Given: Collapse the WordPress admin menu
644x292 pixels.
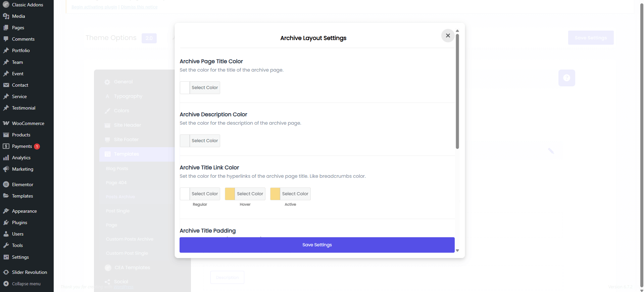Looking at the screenshot, I should click(22, 284).
